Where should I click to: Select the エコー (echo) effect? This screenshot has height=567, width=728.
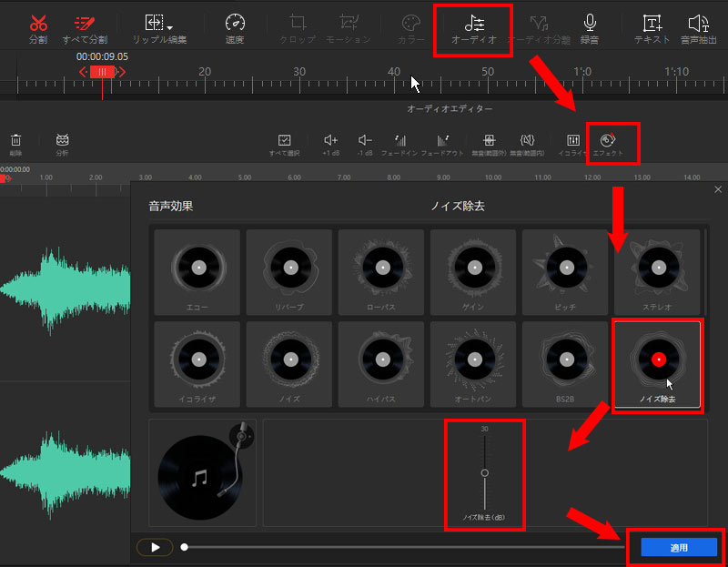pyautogui.click(x=197, y=272)
